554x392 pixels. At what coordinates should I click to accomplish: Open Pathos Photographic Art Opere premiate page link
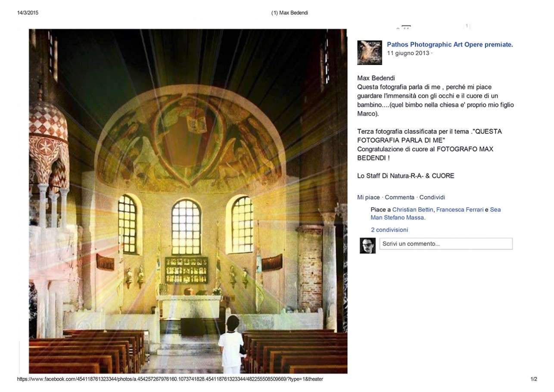pyautogui.click(x=450, y=44)
